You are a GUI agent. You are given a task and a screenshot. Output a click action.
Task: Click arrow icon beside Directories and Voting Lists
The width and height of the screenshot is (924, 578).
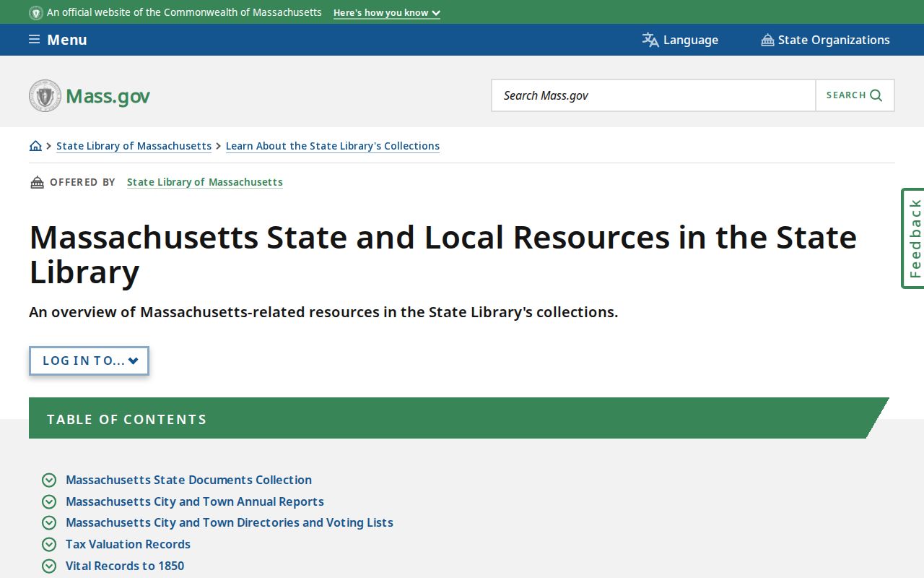pos(49,522)
